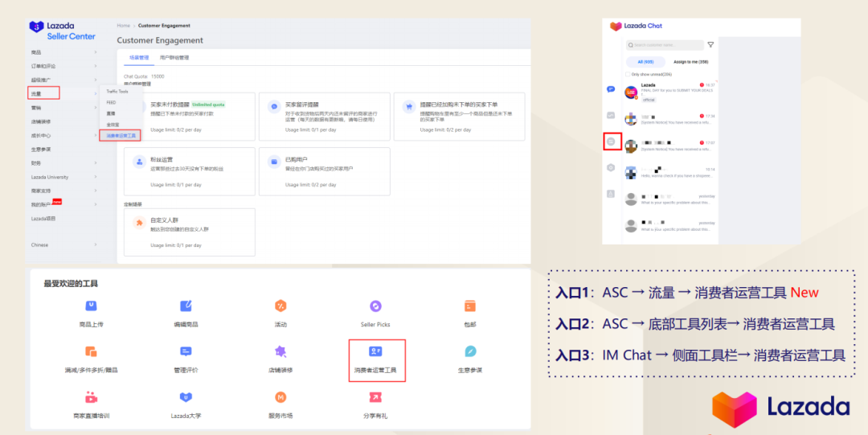
Task: Open Lazada项目 in the sidebar
Action: point(43,219)
